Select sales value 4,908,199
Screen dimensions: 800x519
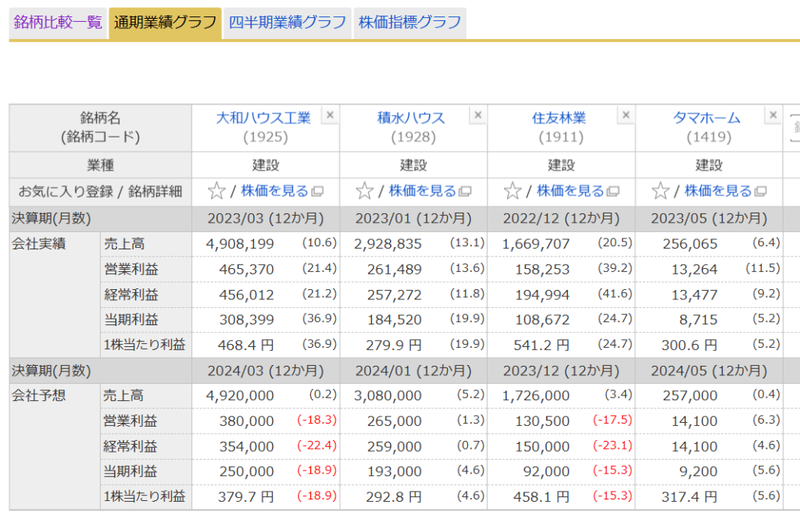click(x=240, y=244)
